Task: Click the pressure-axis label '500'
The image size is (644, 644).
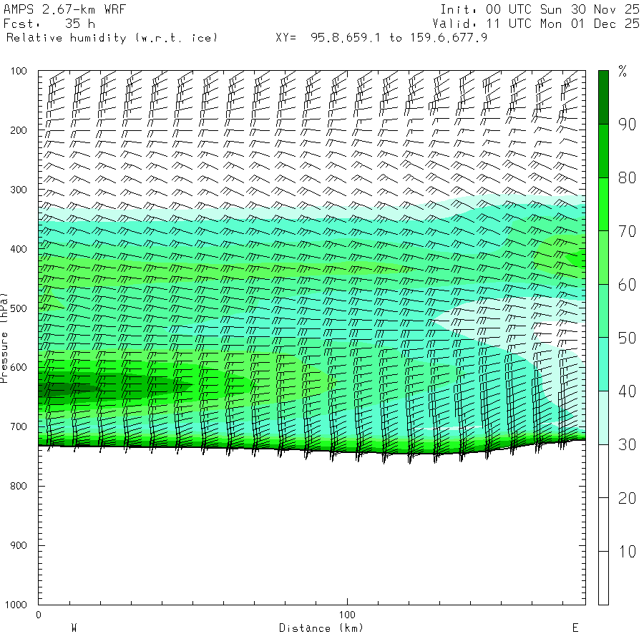Action: click(19, 308)
